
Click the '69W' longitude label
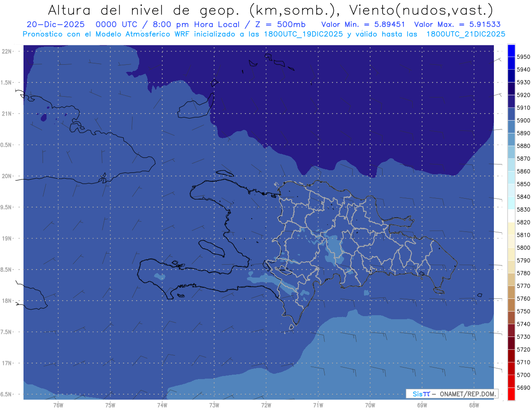point(422,405)
